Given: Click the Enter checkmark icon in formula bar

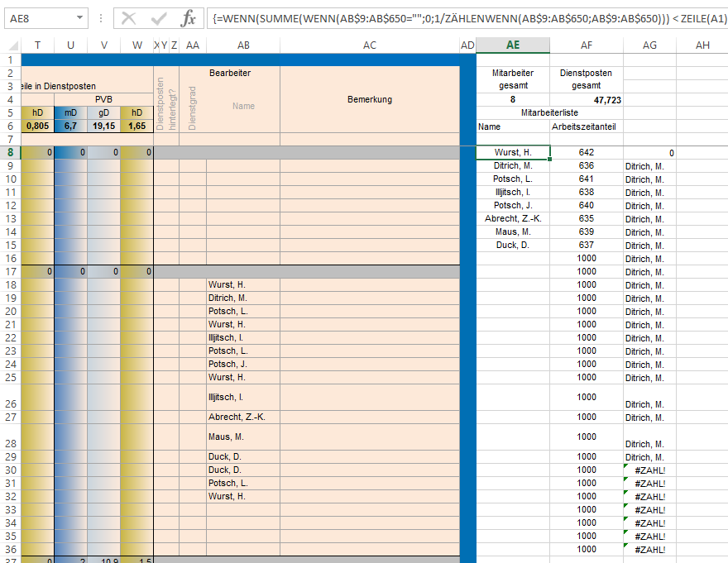Looking at the screenshot, I should pos(159,18).
